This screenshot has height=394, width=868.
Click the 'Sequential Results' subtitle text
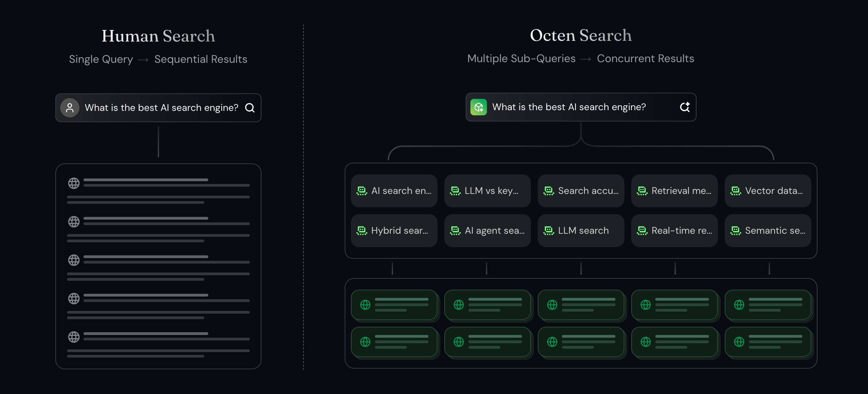201,59
